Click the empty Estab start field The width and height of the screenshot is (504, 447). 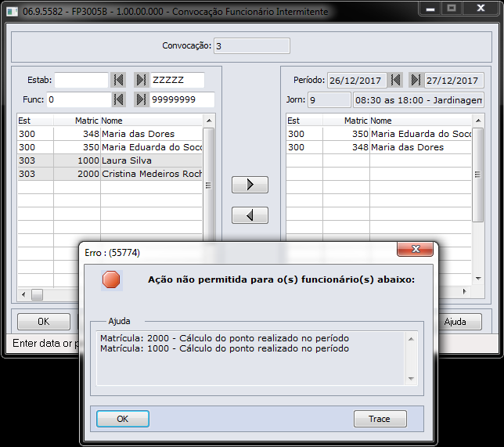(x=81, y=80)
